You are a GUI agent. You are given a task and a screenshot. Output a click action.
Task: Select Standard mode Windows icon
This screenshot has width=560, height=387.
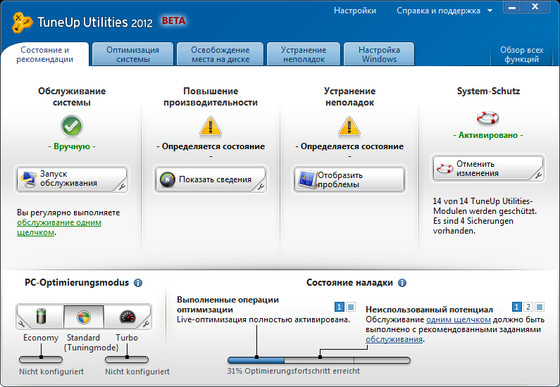coord(84,317)
